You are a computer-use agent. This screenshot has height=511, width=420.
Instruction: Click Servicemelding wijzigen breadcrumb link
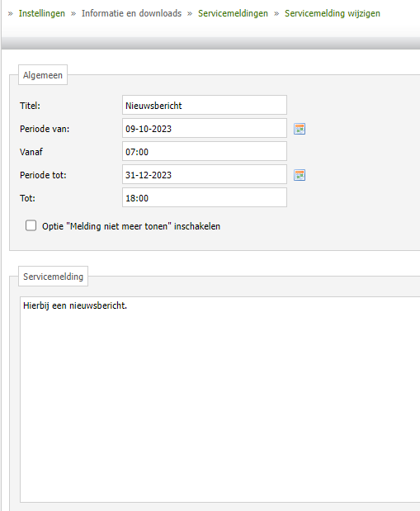333,13
